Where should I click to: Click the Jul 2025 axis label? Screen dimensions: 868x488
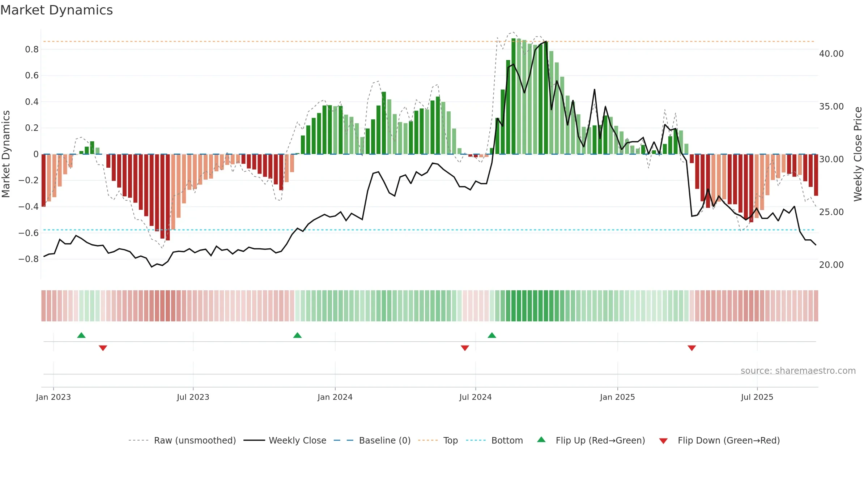tap(757, 397)
